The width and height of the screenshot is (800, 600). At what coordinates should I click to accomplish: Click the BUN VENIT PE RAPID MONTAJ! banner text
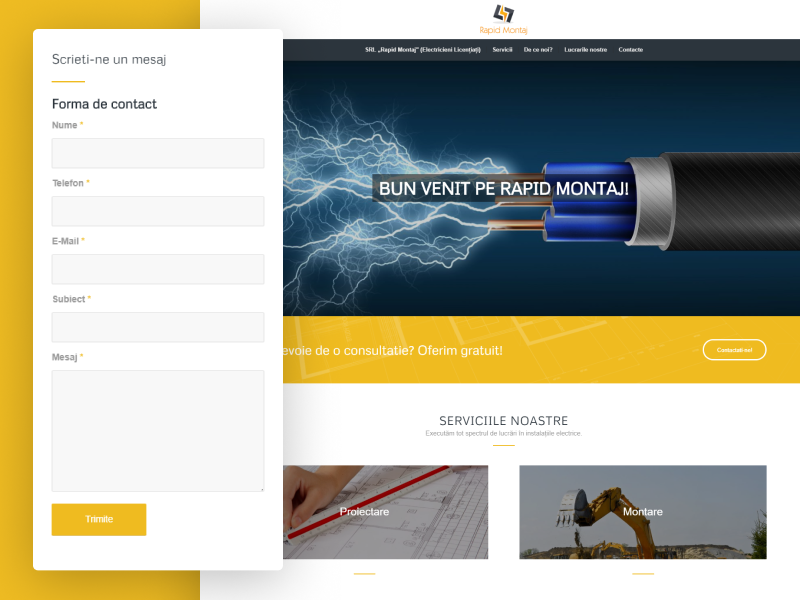coord(503,188)
